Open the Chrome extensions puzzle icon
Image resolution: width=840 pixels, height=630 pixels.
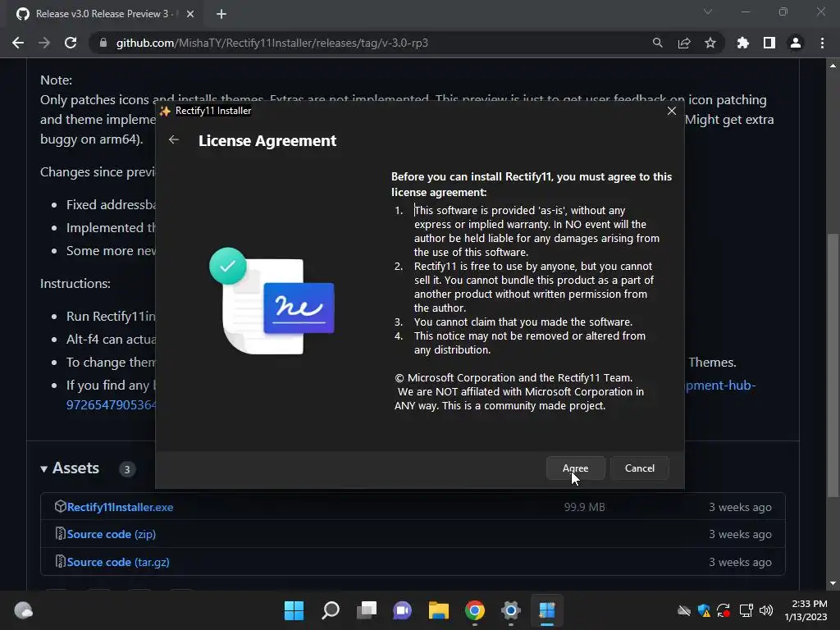pyautogui.click(x=742, y=43)
